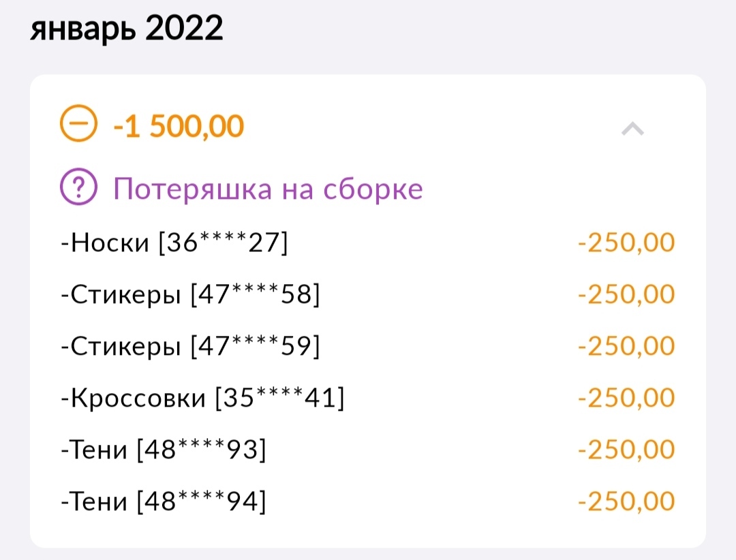The height and width of the screenshot is (560, 736).
Task: Click the -250,00 amount for Тени [48****93]
Action: (x=626, y=450)
